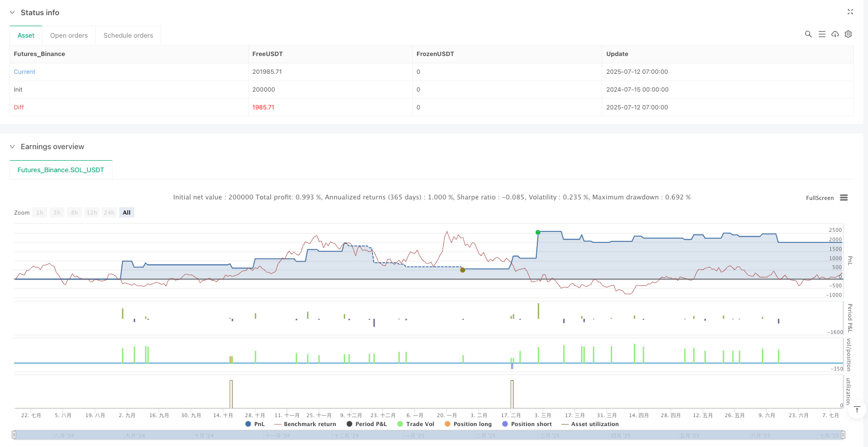Image resolution: width=868 pixels, height=447 pixels.
Task: Hide the Benchmark return series
Action: pos(305,424)
